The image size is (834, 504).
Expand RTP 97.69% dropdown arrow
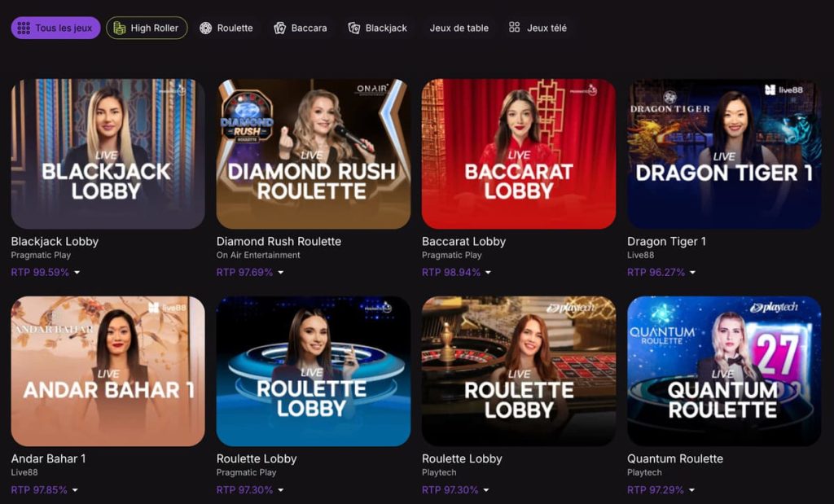[281, 273]
